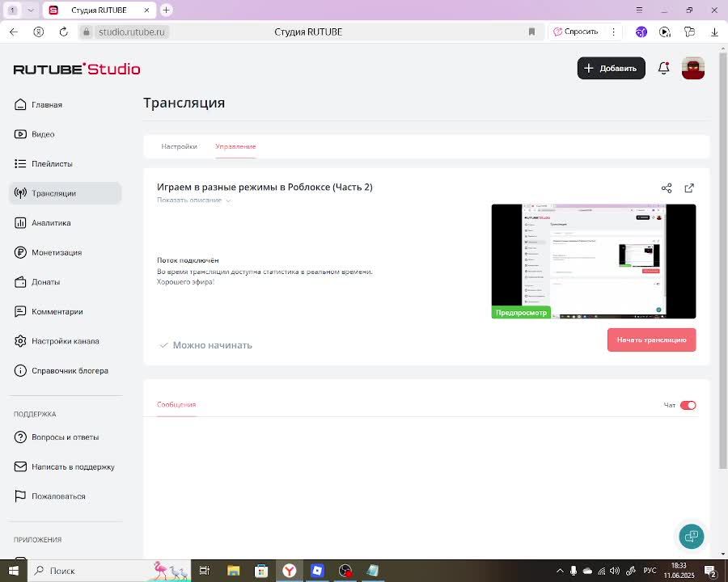
Task: Open Task View in taskbar
Action: click(x=205, y=571)
